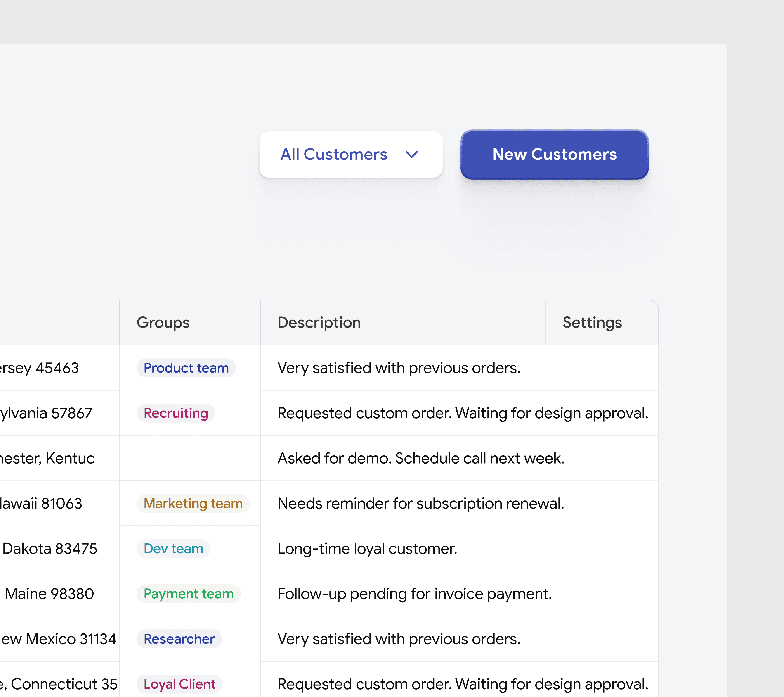Select the Recruiting group tag
The height and width of the screenshot is (697, 784).
tap(176, 413)
